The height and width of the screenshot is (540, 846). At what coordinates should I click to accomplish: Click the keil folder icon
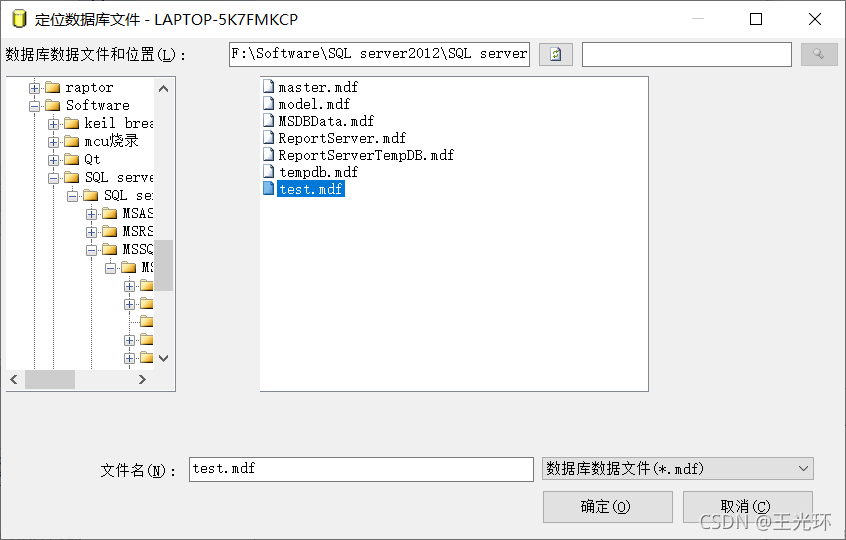click(x=71, y=124)
